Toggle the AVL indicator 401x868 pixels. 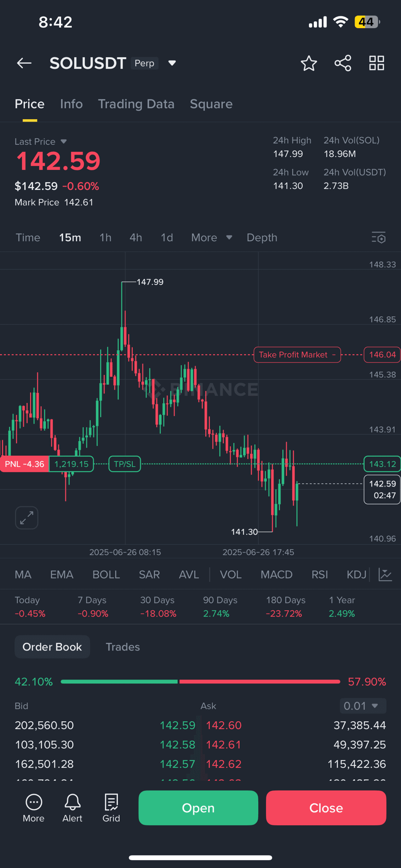[x=189, y=575]
